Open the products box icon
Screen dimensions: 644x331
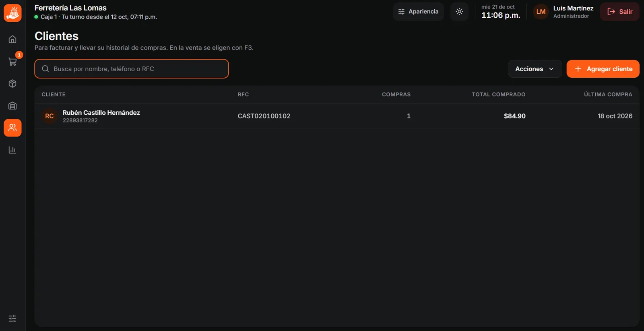[12, 84]
